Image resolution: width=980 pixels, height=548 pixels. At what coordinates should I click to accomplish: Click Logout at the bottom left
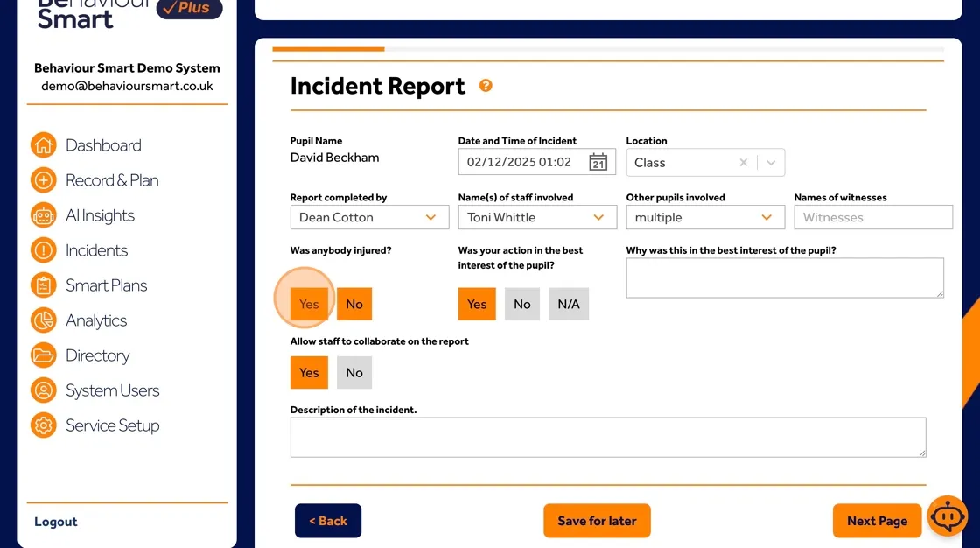(55, 521)
